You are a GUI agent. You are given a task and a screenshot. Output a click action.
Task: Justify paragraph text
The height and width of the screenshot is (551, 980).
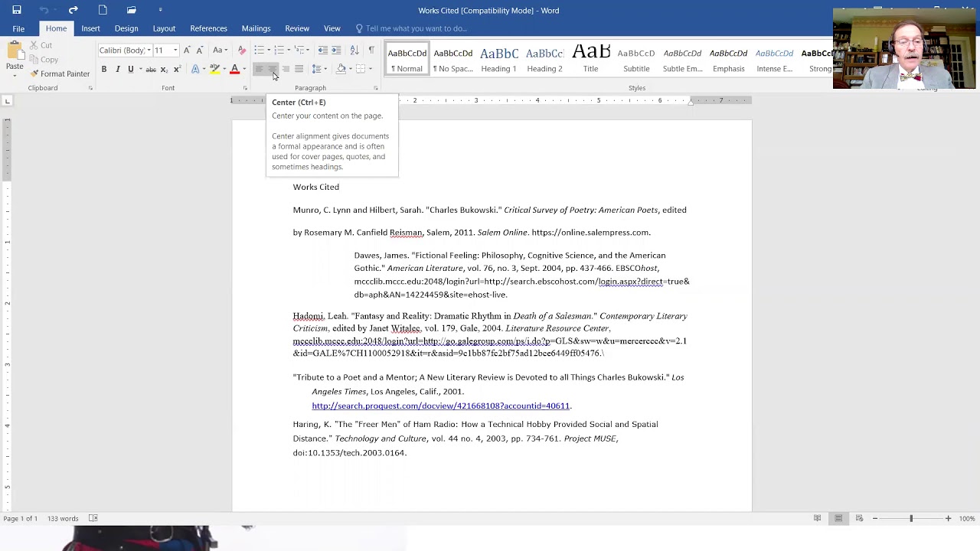click(299, 69)
